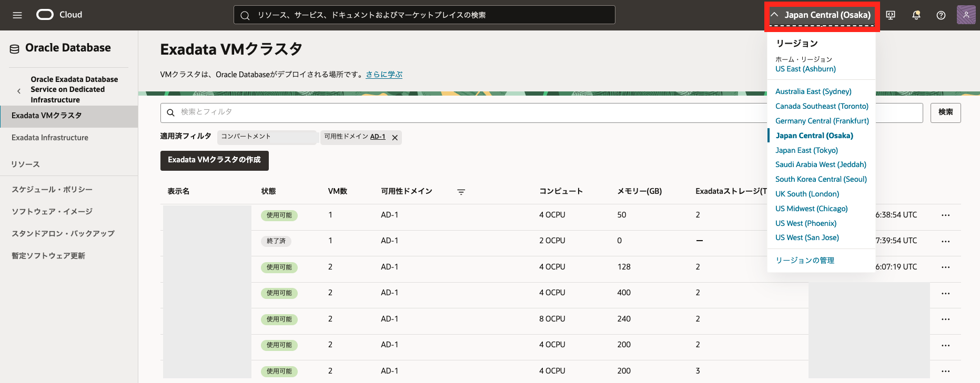This screenshot has width=980, height=383.
Task: Go back using the sidebar chevron arrow
Action: (19, 91)
